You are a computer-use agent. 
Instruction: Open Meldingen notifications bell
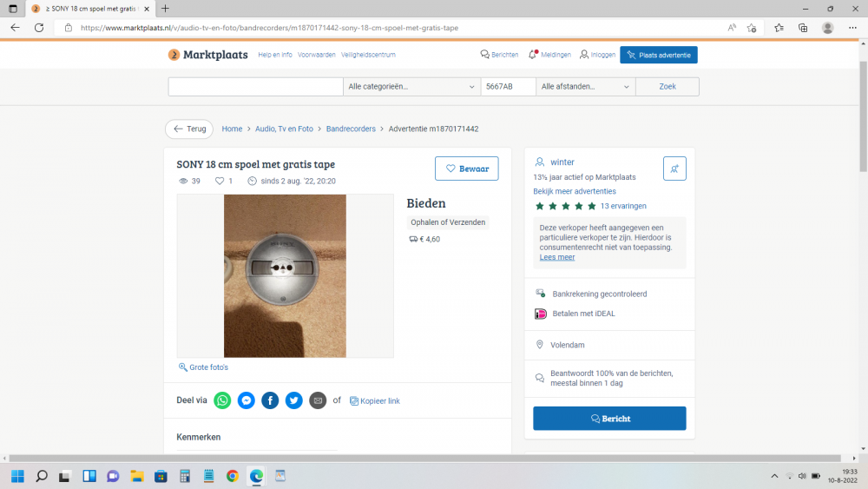[549, 55]
